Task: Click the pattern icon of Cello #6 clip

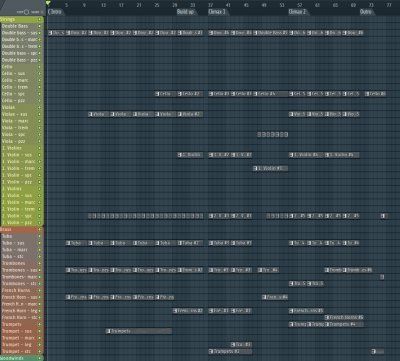Action: (x=368, y=94)
